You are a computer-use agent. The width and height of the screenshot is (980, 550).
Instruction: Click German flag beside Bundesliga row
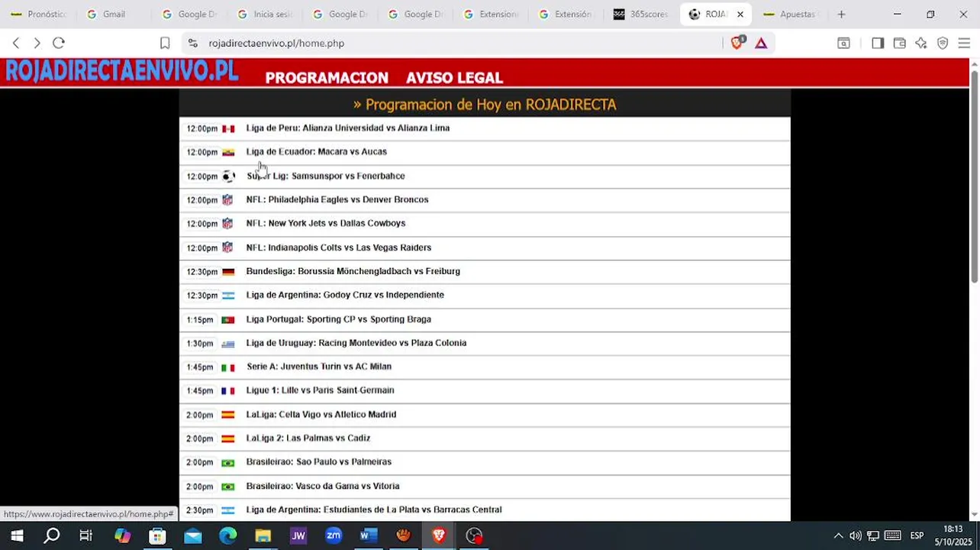[228, 271]
